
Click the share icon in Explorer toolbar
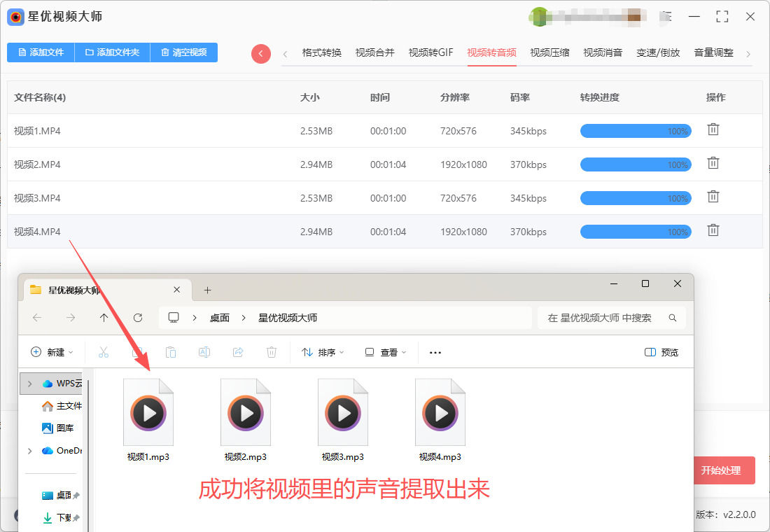[x=238, y=352]
